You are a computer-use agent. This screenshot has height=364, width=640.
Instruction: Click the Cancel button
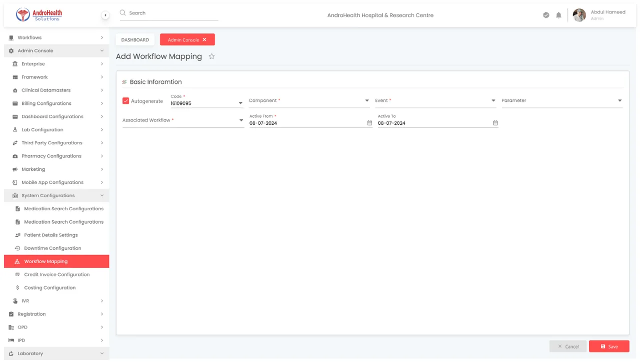568,347
